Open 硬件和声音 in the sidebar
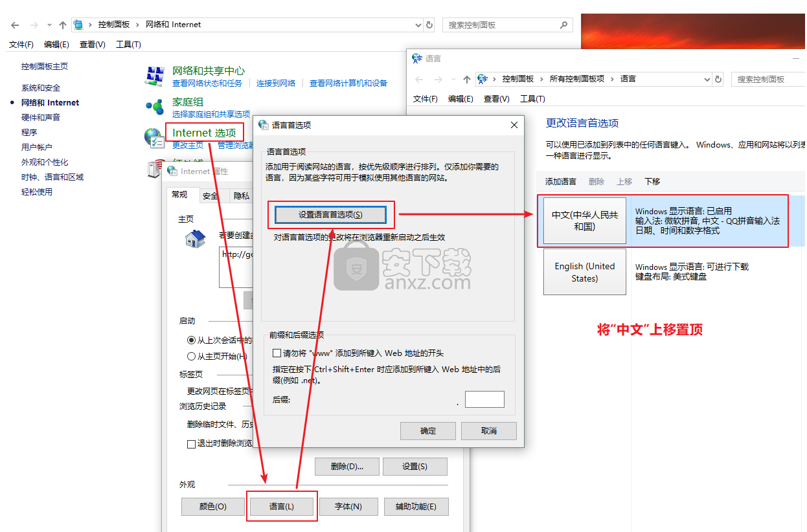Viewport: 807px width, 532px height. (x=41, y=117)
